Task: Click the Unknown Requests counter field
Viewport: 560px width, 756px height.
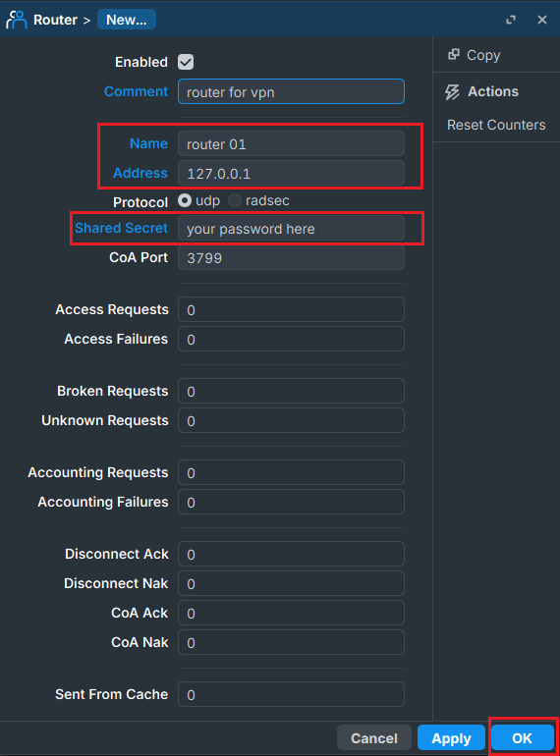Action: [291, 420]
